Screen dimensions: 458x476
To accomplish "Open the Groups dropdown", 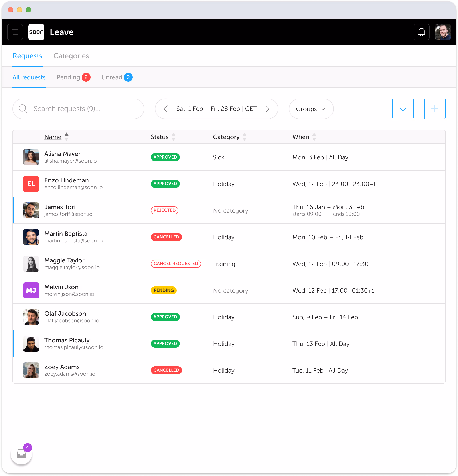I will pyautogui.click(x=311, y=109).
